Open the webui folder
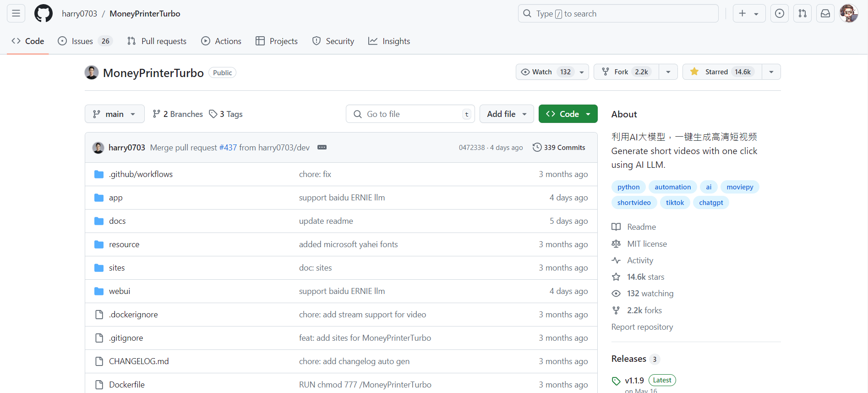Screen dimensions: 868x393 [x=120, y=291]
